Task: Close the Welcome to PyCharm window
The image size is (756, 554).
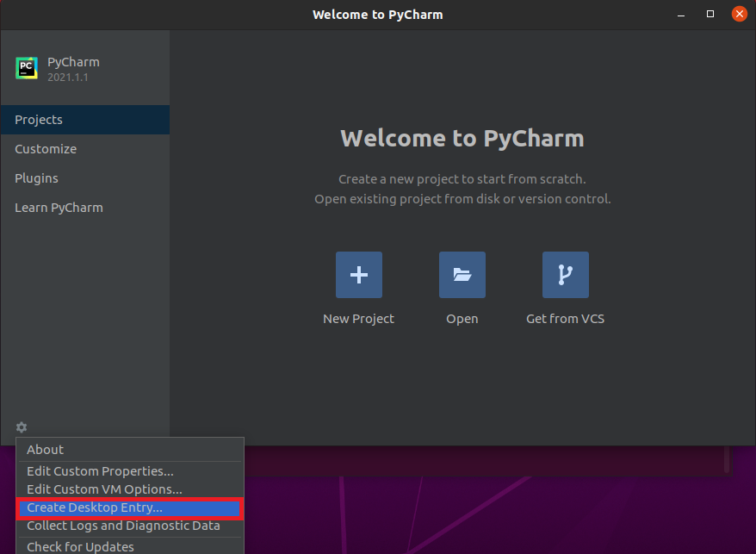Action: [x=739, y=14]
